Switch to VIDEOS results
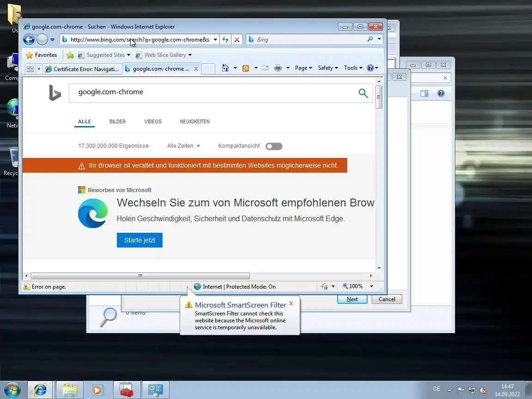Image resolution: width=532 pixels, height=399 pixels. (x=153, y=121)
